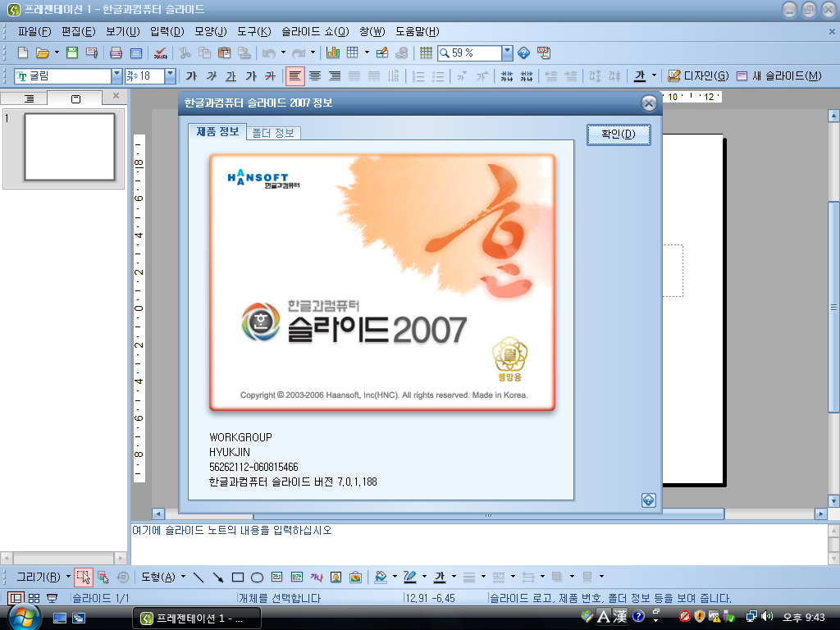Click the object selection pointer tool

[83, 577]
